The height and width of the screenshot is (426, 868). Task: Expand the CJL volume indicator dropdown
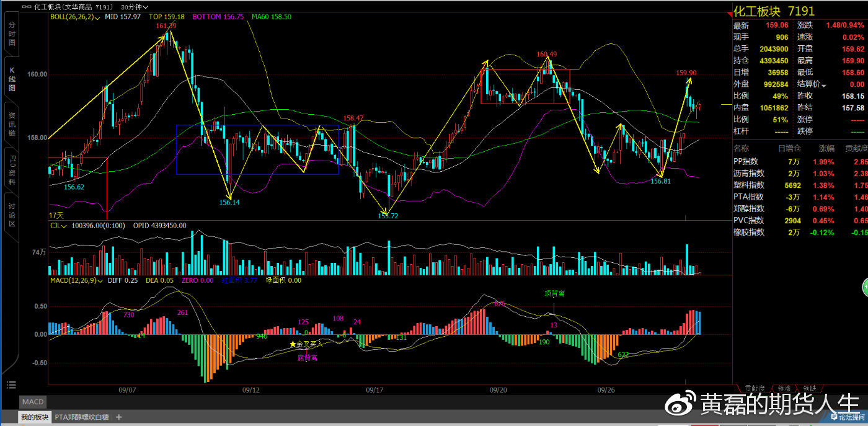tap(59, 226)
